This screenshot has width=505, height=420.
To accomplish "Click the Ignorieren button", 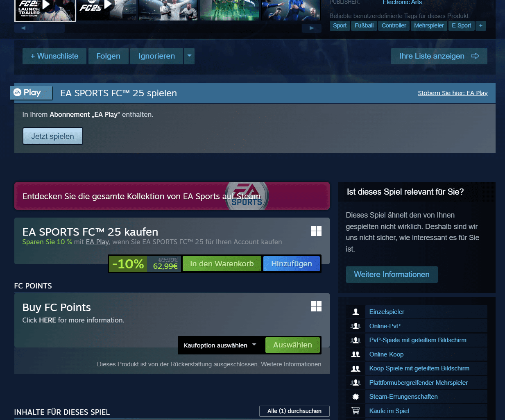I will pyautogui.click(x=156, y=56).
